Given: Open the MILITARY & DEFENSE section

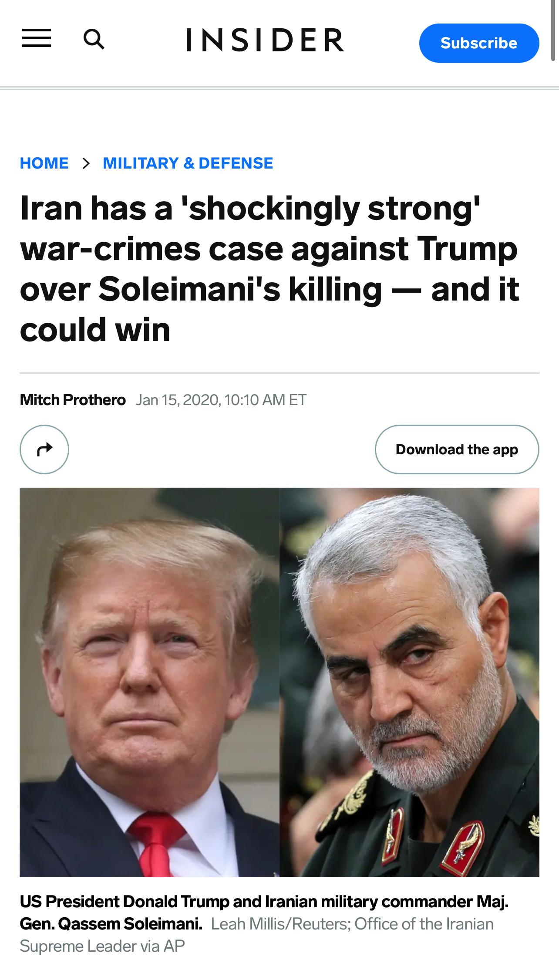Looking at the screenshot, I should click(x=188, y=163).
